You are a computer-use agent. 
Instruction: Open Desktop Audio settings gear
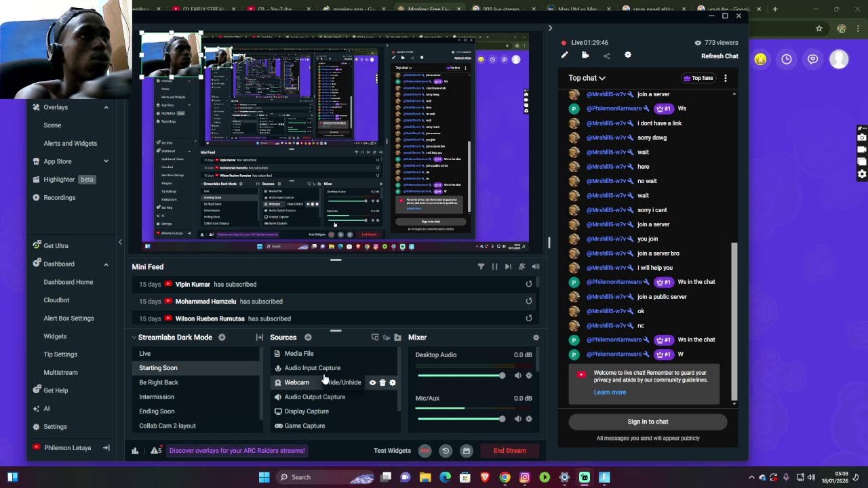coord(530,375)
